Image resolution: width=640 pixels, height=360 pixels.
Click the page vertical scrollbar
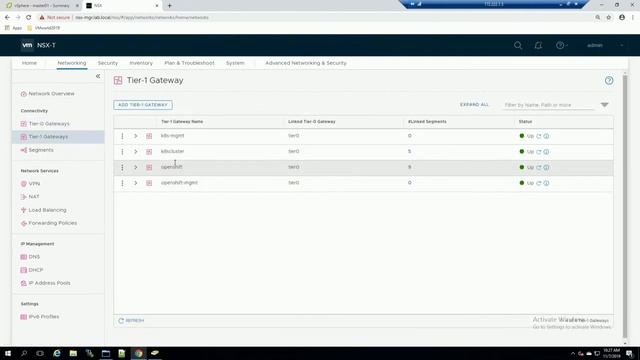(624, 206)
